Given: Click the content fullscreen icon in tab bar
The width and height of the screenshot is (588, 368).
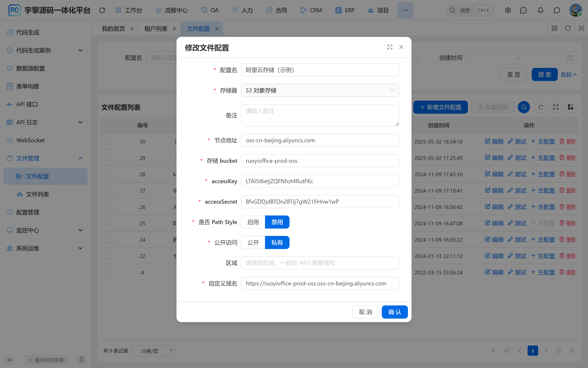Looking at the screenshot, I should click(581, 28).
